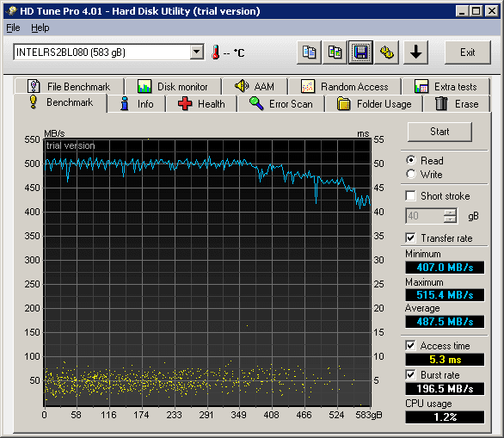Viewport: 504px width, 438px height.
Task: Open the options wrench icon
Action: point(387,52)
